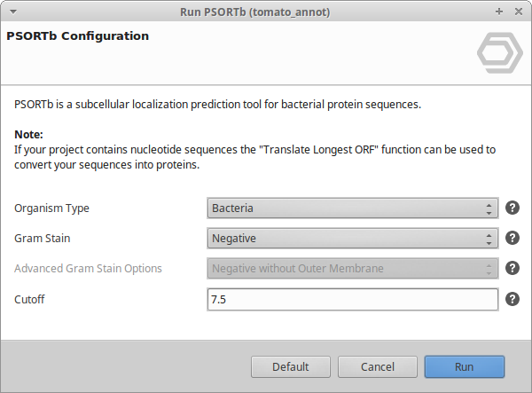The width and height of the screenshot is (532, 393).
Task: Click the Gram Stain label
Action: [x=42, y=238]
